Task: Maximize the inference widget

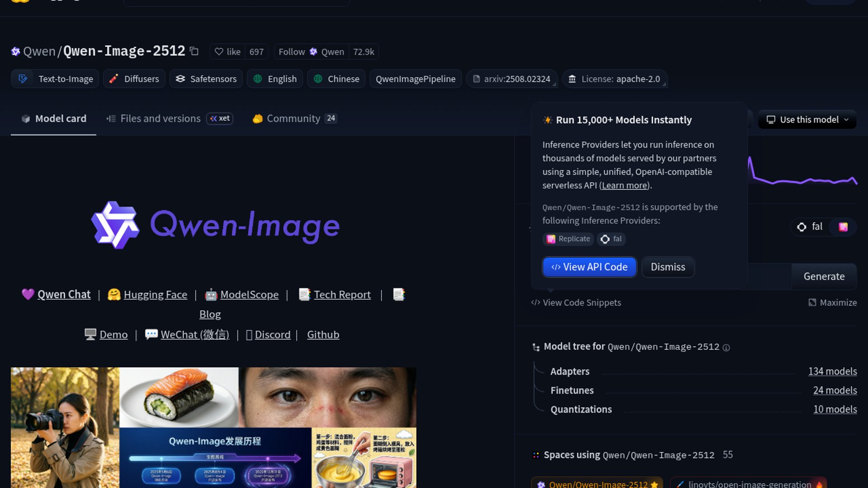Action: click(x=832, y=303)
